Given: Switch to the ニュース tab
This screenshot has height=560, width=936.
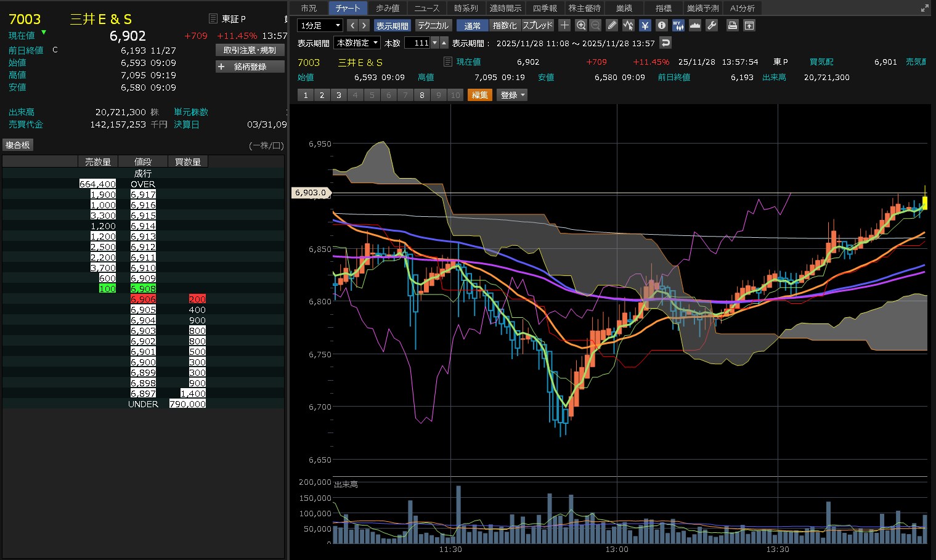Looking at the screenshot, I should 426,8.
